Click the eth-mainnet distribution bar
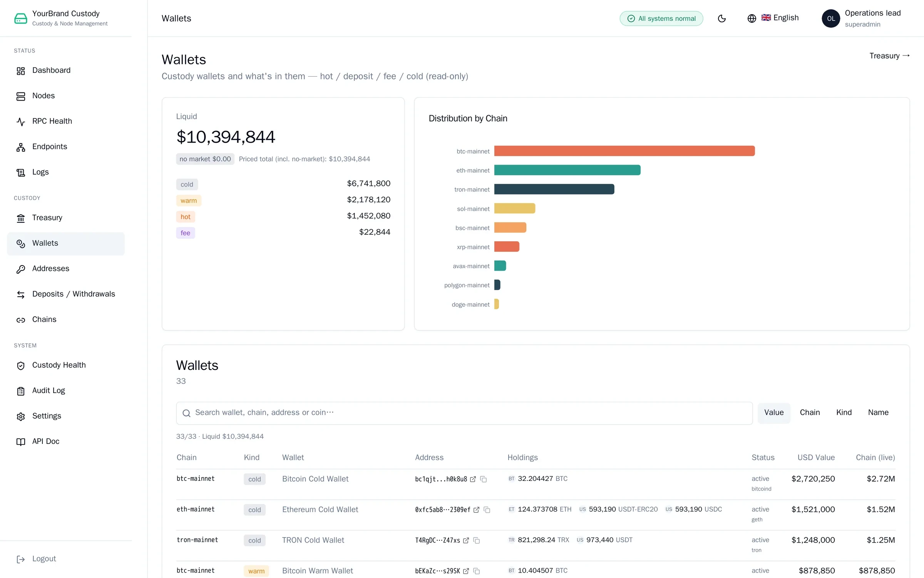 coord(567,170)
